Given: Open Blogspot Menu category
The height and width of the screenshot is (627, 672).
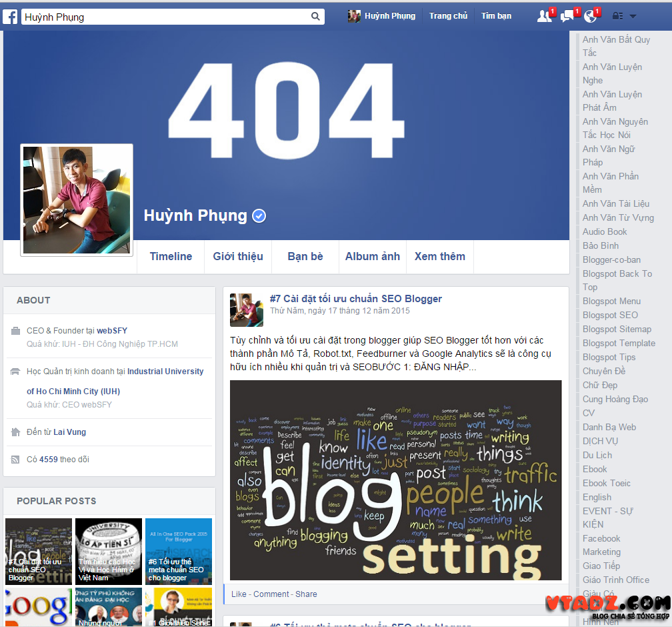Looking at the screenshot, I should pos(611,301).
